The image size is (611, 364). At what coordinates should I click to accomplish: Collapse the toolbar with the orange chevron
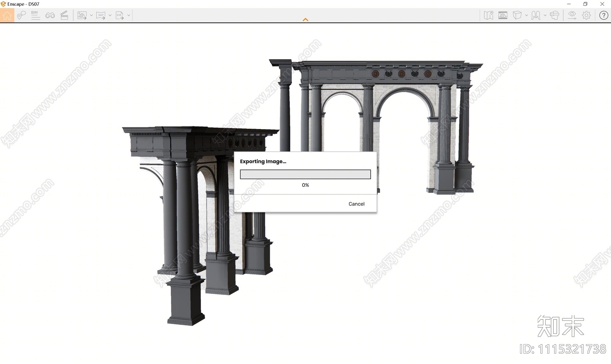click(x=305, y=19)
